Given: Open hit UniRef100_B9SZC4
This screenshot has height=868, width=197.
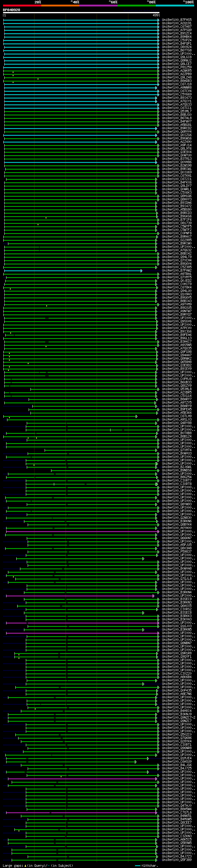Looking at the screenshot, I should coord(177,33).
